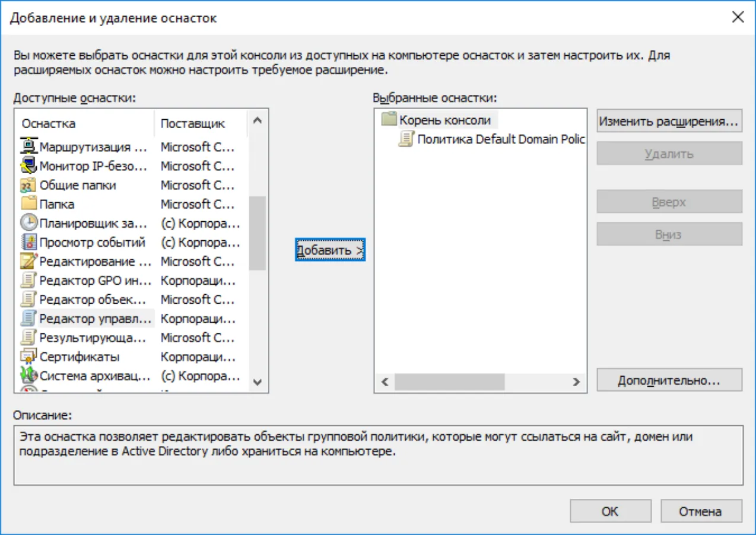The width and height of the screenshot is (756, 535).
Task: Click the Дополнительно button
Action: (669, 380)
